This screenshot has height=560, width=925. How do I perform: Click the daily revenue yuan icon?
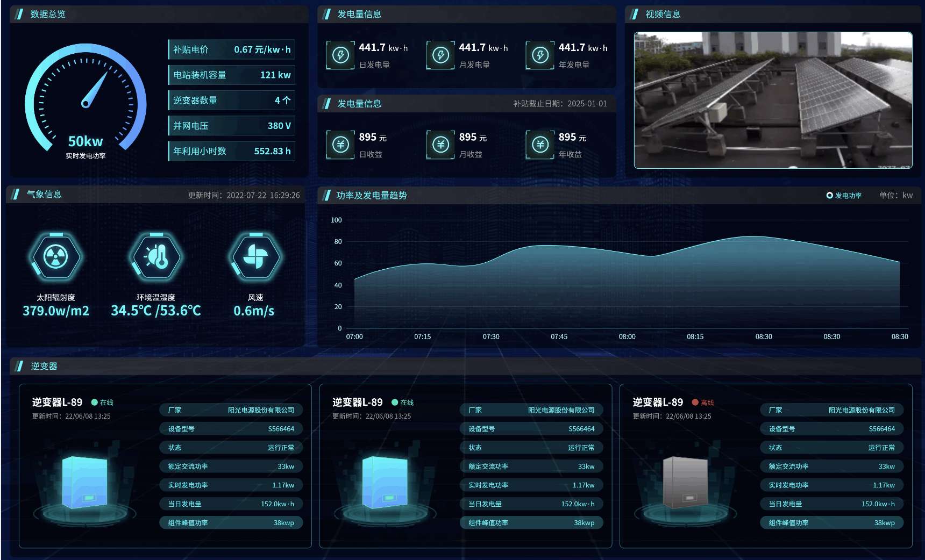340,145
